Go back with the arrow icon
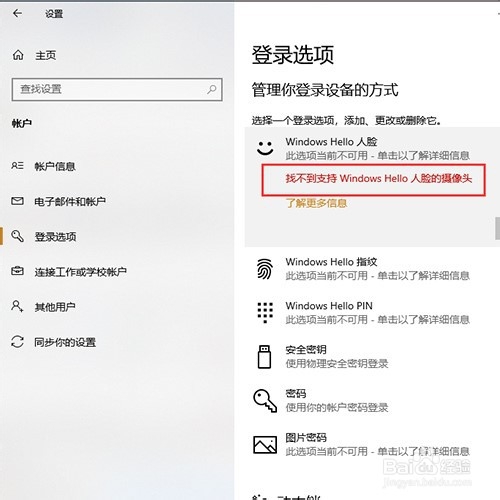500x500 pixels. 17,13
